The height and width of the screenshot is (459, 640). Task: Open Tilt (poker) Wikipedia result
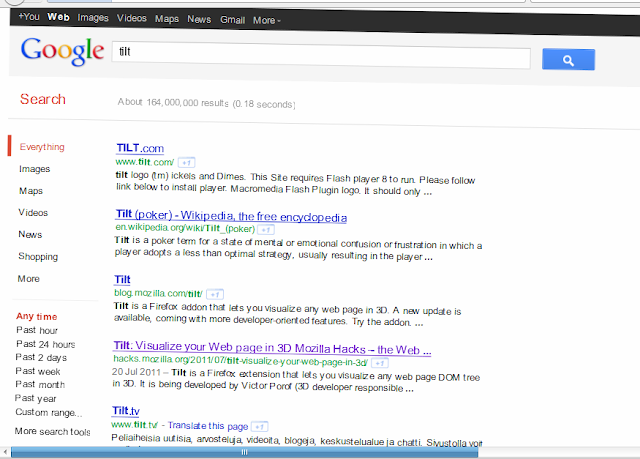pos(231,216)
